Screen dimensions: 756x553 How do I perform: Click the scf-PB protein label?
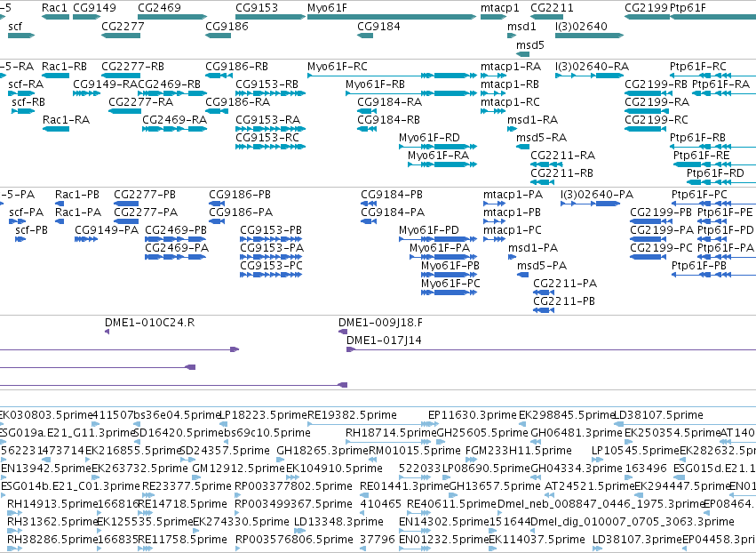tap(31, 230)
